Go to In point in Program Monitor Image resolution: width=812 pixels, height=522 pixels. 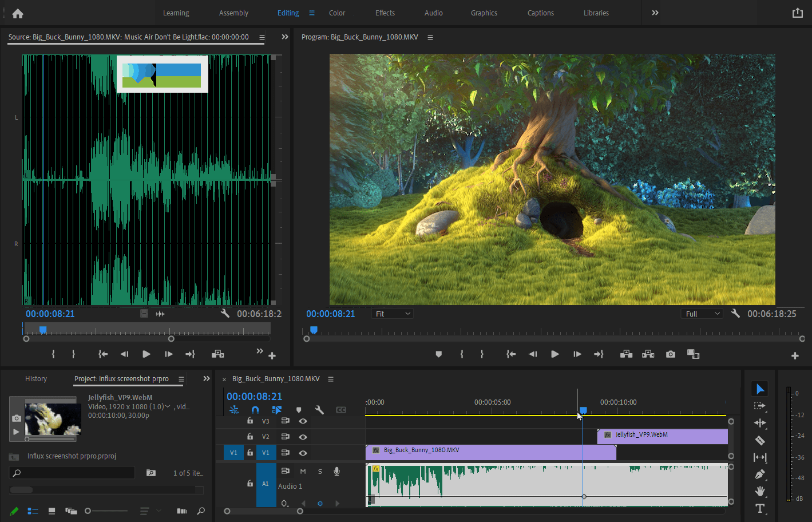click(x=511, y=354)
